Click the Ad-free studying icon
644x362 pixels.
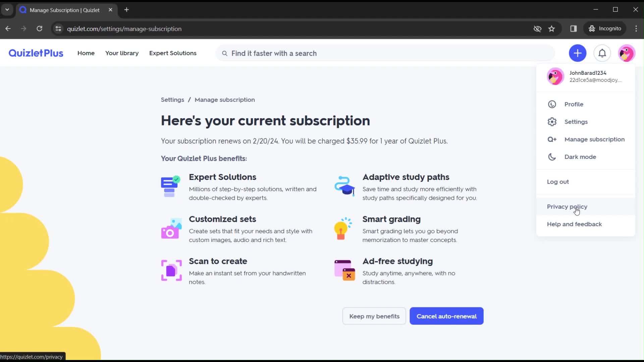coord(344,270)
